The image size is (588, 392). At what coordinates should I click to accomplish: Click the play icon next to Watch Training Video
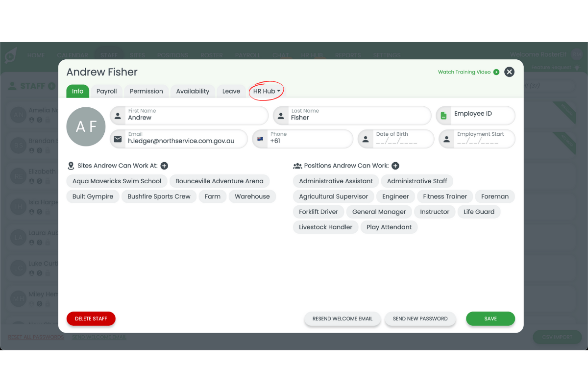496,72
